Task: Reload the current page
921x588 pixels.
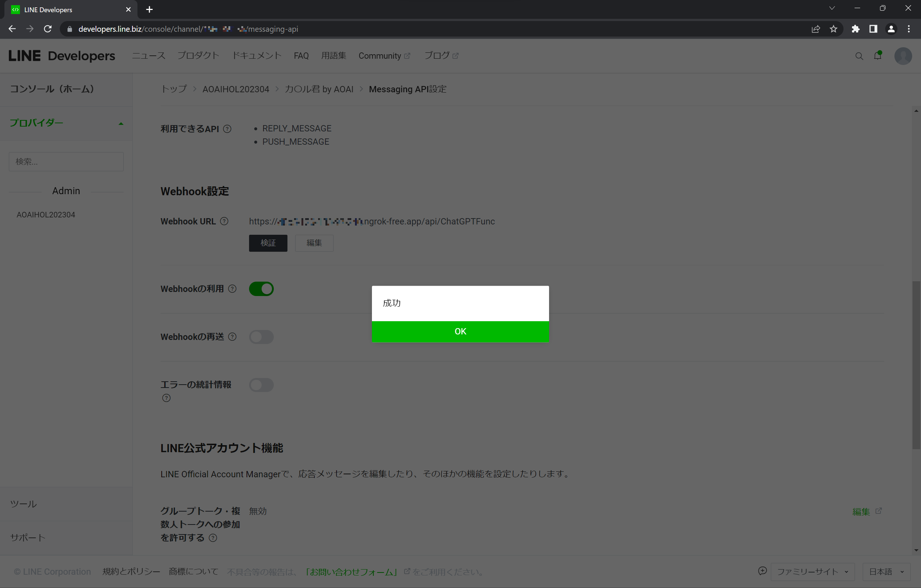Action: (48, 29)
